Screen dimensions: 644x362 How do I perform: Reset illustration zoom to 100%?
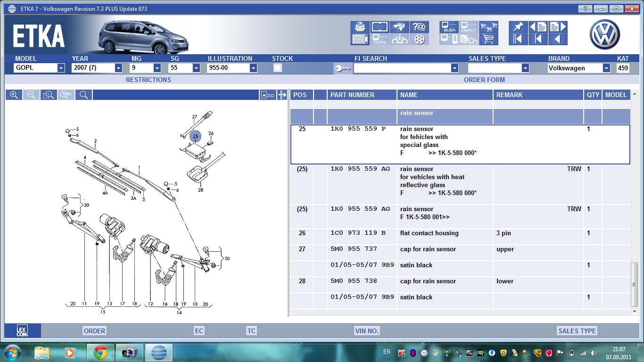66,95
